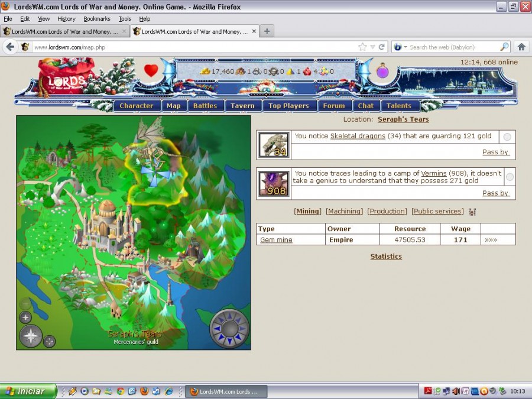Close the active LordsWM tab
This screenshot has width=532, height=399.
pos(254,31)
